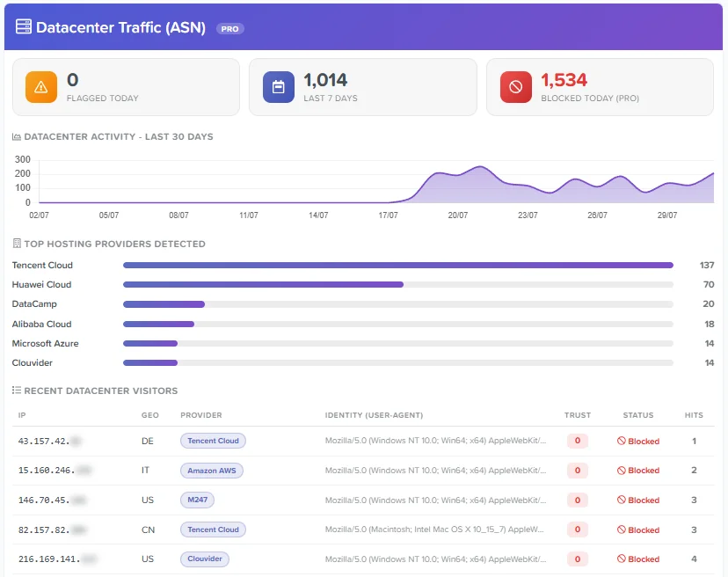Click the PRO badge in the header
Viewport: 728px width, 577px height.
click(229, 29)
